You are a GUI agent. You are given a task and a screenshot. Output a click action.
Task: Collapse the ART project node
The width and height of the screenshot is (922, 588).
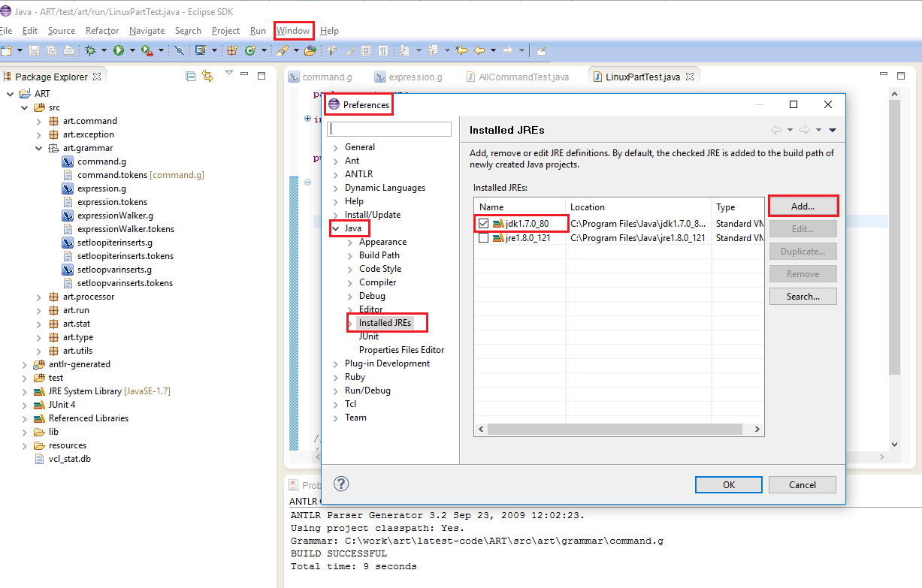(11, 94)
